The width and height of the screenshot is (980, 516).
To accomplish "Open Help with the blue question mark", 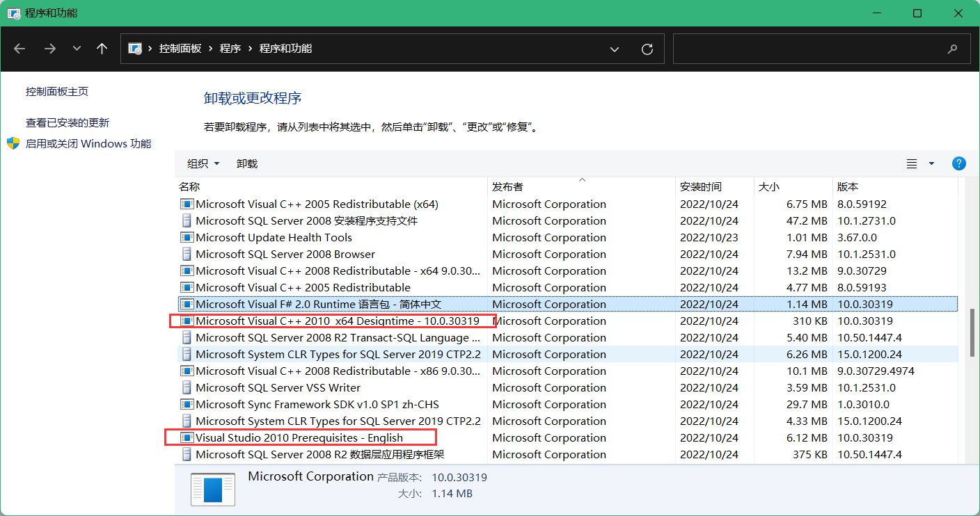I will pyautogui.click(x=958, y=163).
